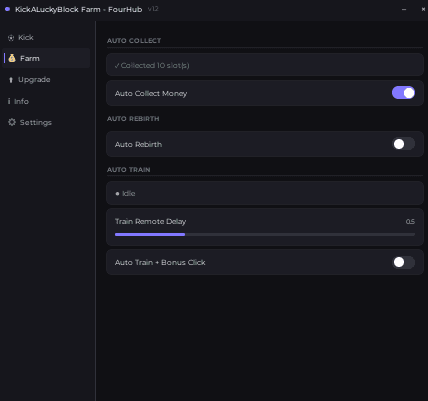The height and width of the screenshot is (401, 428).
Task: Click the Train Remote Delay slider track
Action: pyautogui.click(x=265, y=235)
